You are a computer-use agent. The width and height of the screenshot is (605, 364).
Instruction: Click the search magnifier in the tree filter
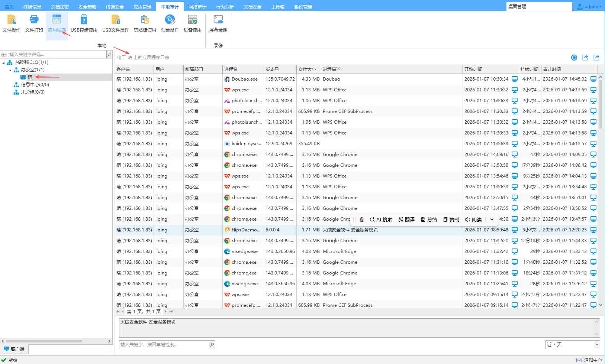tap(109, 55)
